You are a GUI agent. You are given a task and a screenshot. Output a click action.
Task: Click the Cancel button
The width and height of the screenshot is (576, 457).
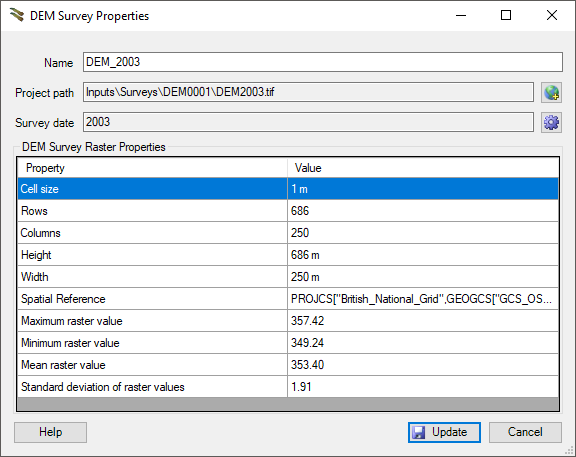(525, 432)
